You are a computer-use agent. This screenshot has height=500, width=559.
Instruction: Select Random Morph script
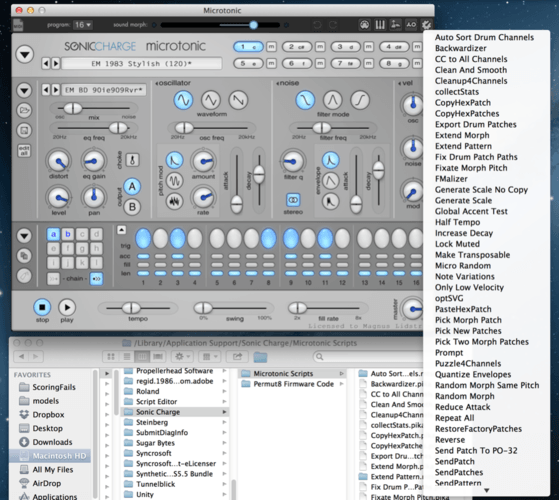(465, 396)
